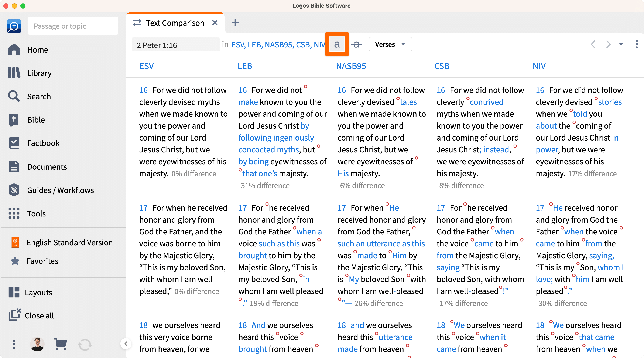Open Guides / Workflows icon
644x358 pixels.
(14, 190)
